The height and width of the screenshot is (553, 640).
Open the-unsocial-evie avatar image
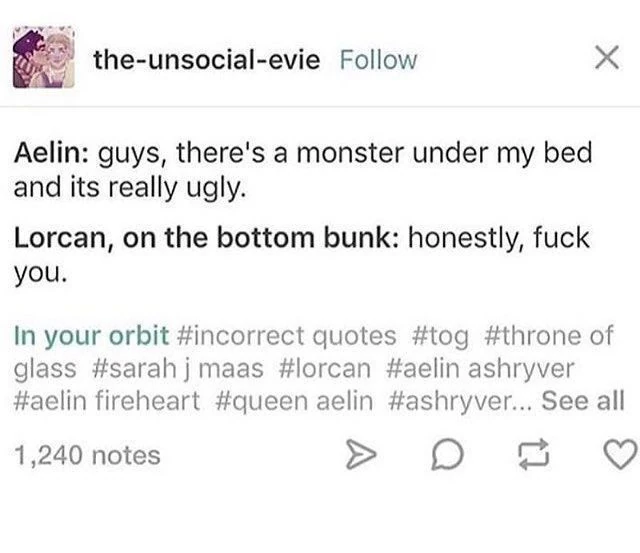44,59
